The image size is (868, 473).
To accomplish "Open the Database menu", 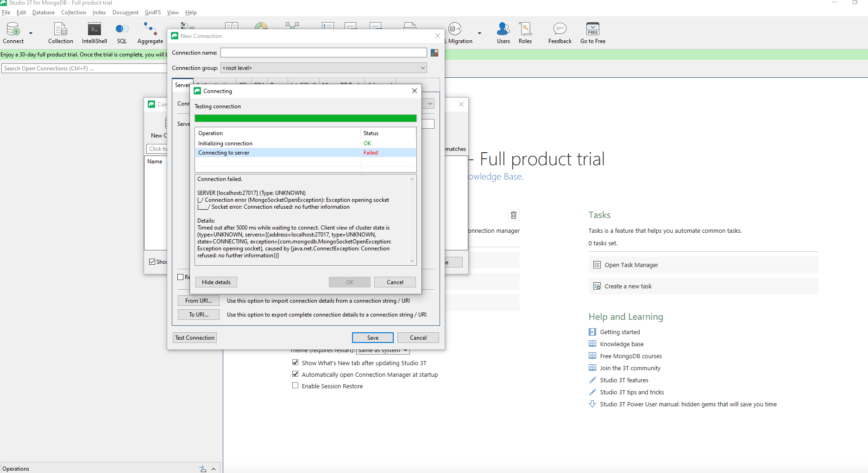I will click(x=44, y=12).
